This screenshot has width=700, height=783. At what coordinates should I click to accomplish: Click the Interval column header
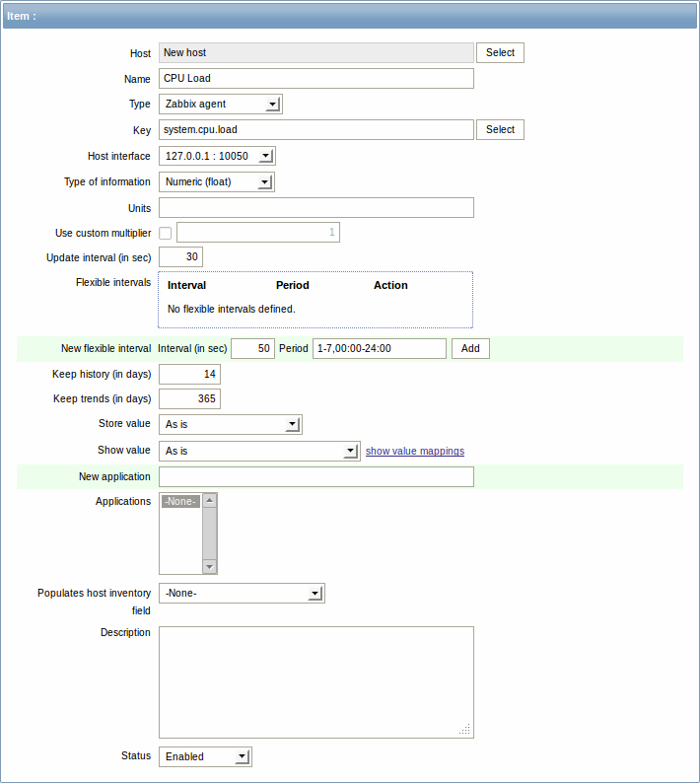[186, 285]
